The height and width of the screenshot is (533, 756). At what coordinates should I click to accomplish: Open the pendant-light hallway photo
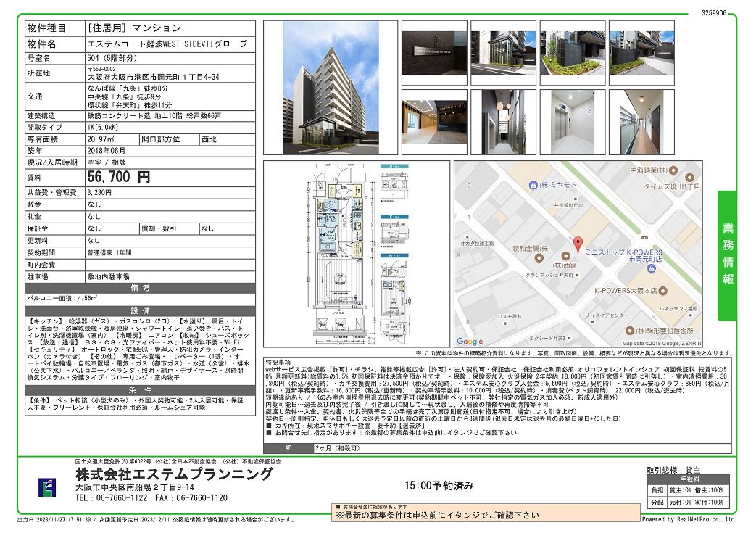tap(503, 123)
